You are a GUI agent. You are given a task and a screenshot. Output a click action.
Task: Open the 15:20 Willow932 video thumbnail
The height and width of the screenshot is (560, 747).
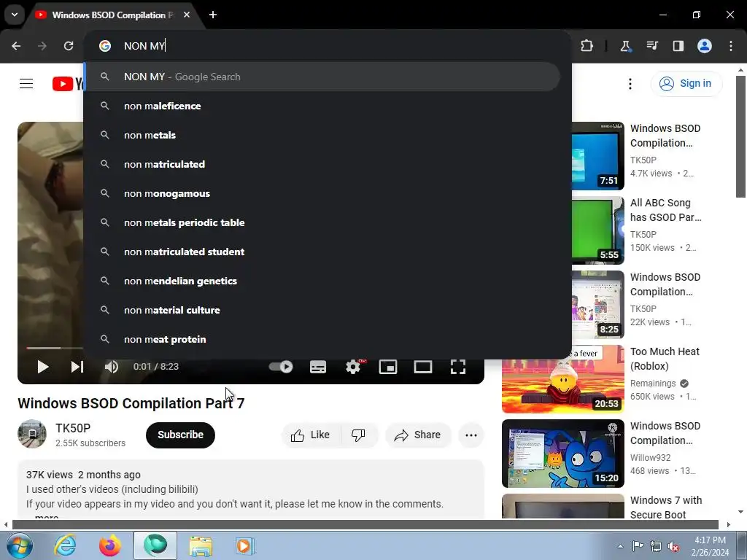(x=563, y=454)
